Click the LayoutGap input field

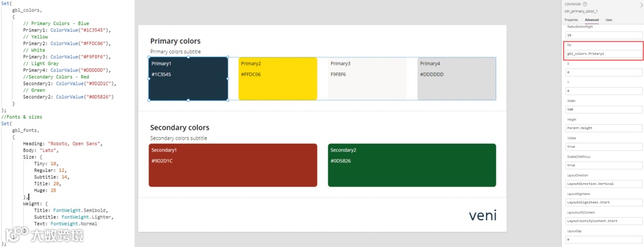(603, 239)
